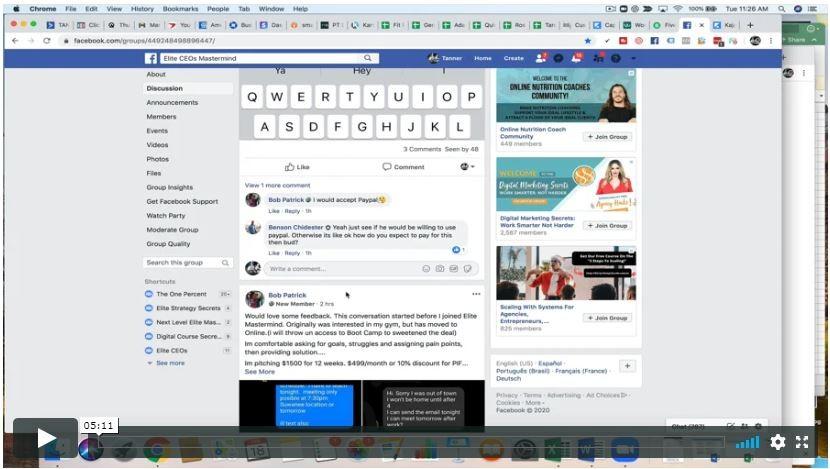This screenshot has width=830, height=469.
Task: Open Members in the group sidebar
Action: 161,116
